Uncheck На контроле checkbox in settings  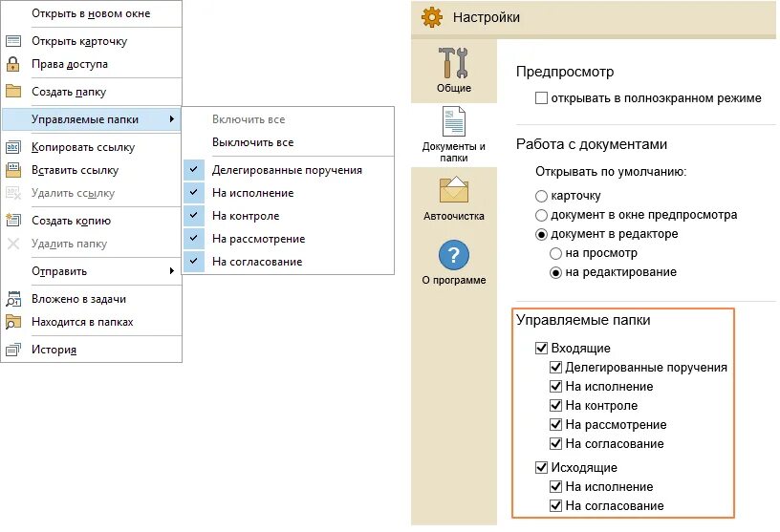555,406
